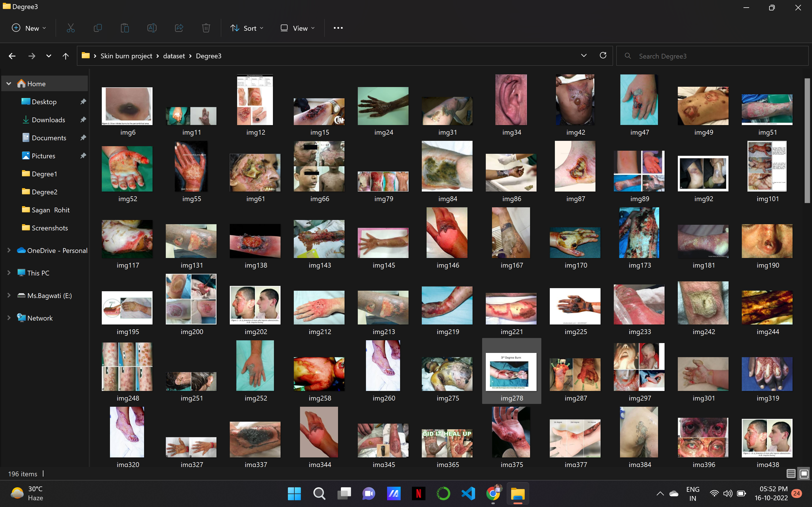Click the Paste clipboard icon

(x=125, y=28)
